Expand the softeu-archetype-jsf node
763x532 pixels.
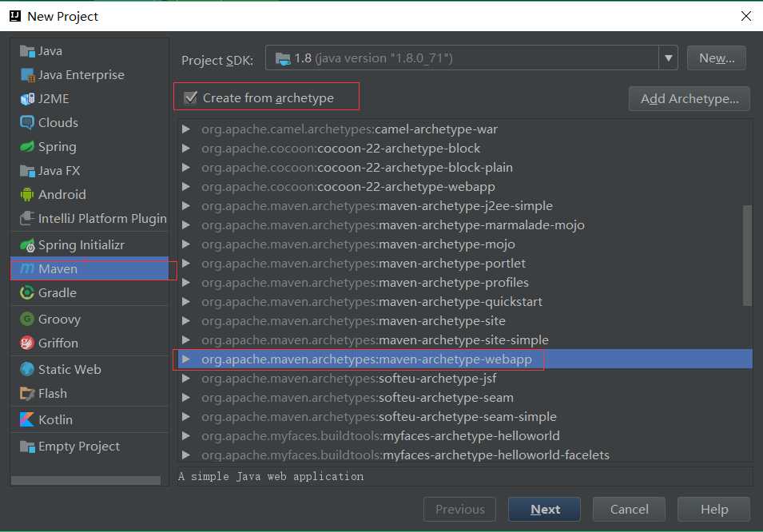coord(185,378)
